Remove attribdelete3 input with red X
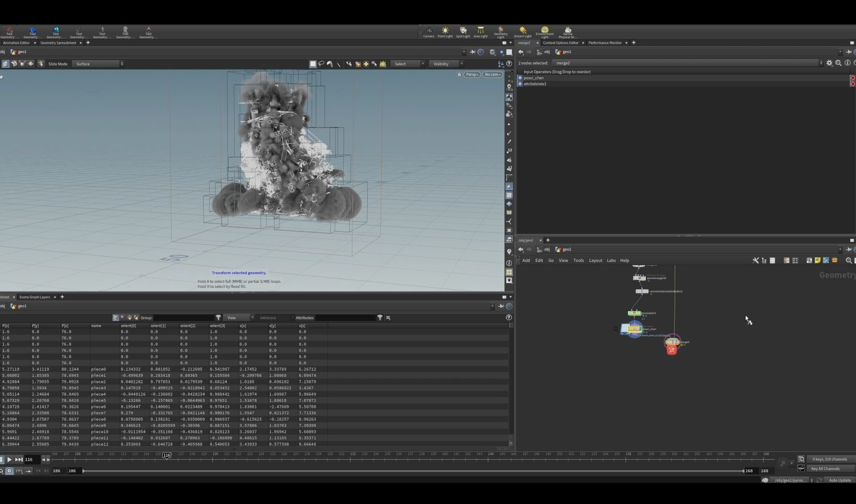The height and width of the screenshot is (504, 856). (852, 84)
